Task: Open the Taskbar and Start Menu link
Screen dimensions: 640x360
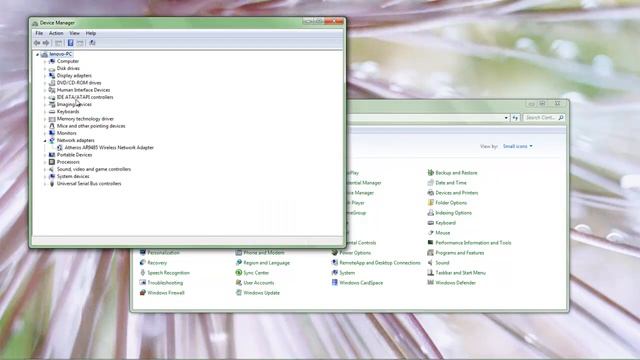Action: pos(460,273)
